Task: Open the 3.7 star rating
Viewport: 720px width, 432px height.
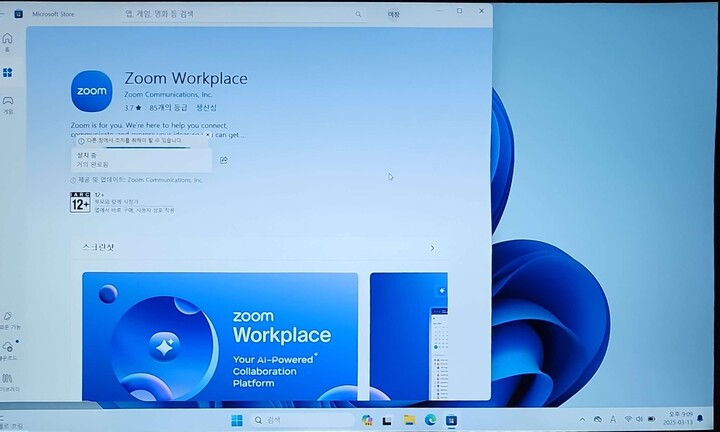Action: coord(133,108)
